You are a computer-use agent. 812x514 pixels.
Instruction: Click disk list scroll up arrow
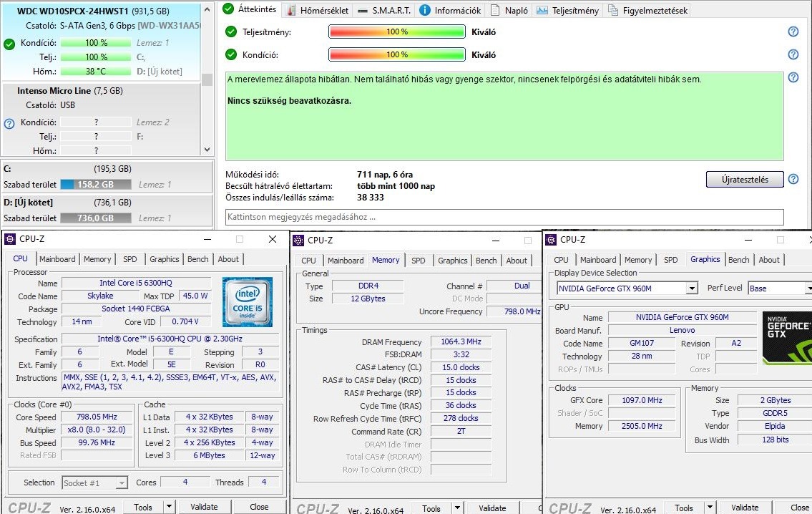tap(207, 9)
